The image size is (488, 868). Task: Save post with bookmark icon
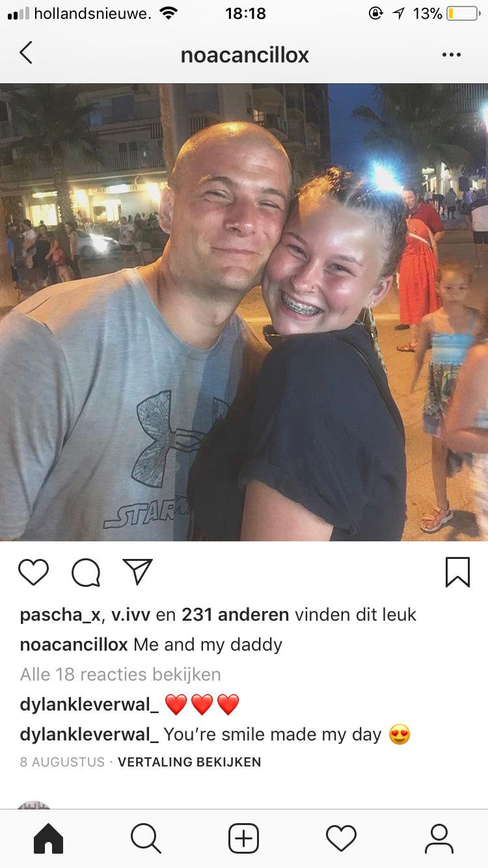coord(457,572)
